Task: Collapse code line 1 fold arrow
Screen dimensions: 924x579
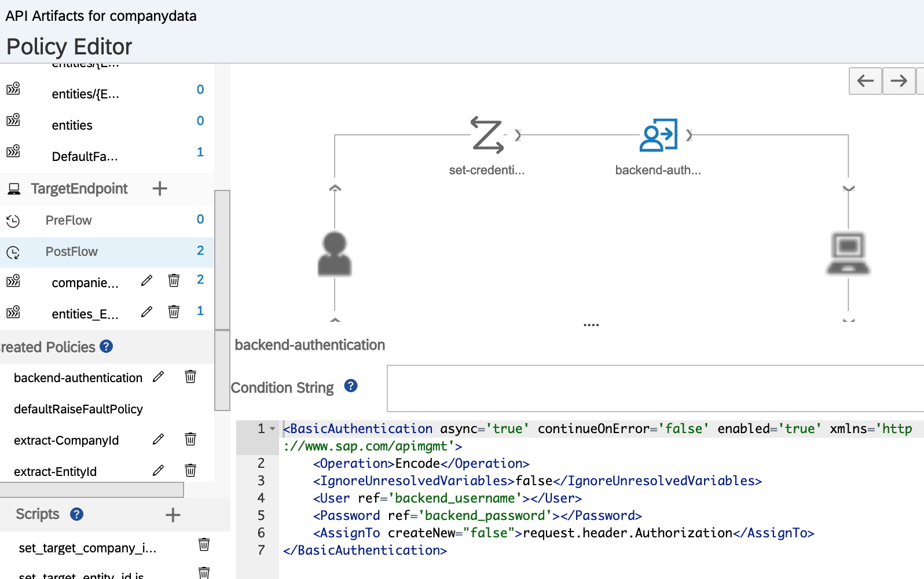Action: click(273, 429)
